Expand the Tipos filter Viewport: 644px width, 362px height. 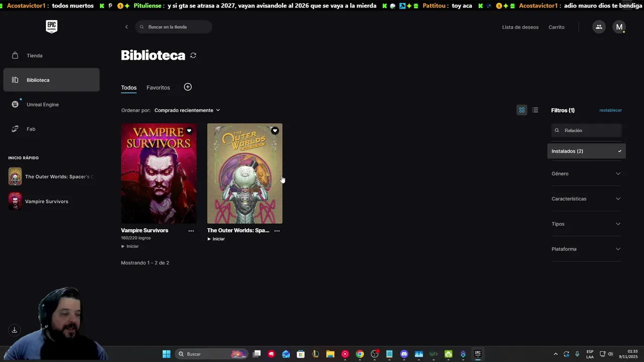click(587, 224)
